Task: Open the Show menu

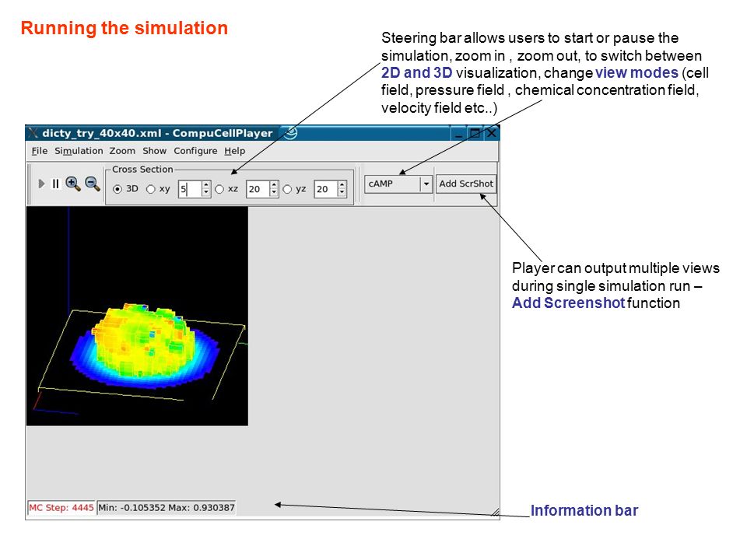Action: pyautogui.click(x=154, y=151)
